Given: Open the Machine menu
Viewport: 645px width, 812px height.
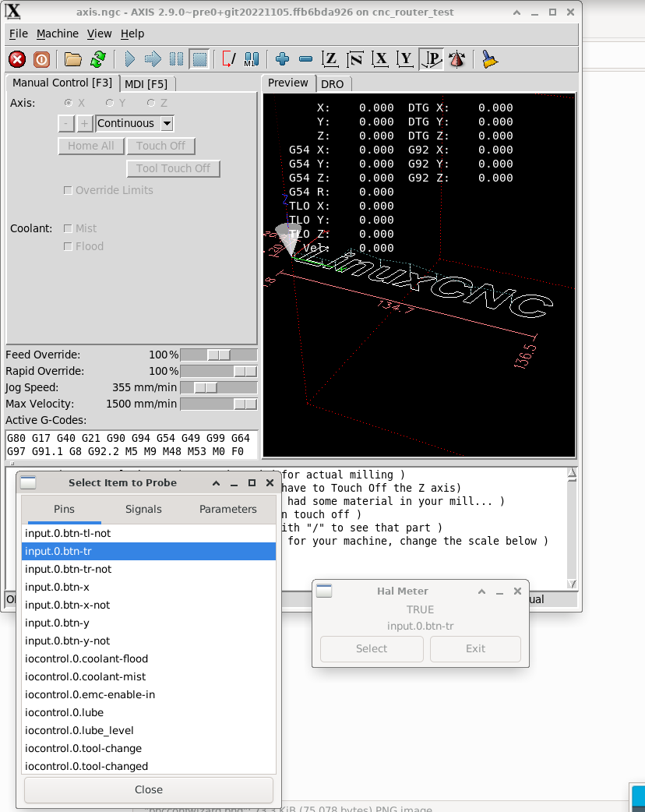Looking at the screenshot, I should pyautogui.click(x=58, y=34).
